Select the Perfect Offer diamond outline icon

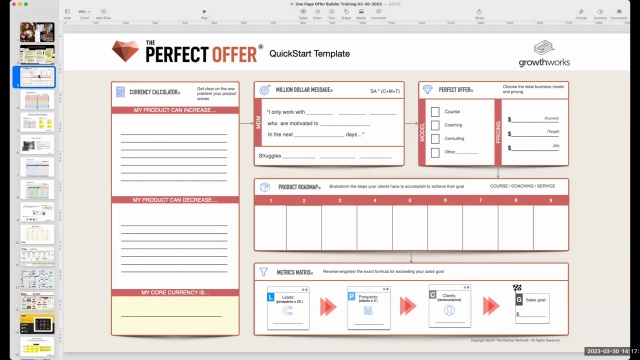(427, 89)
